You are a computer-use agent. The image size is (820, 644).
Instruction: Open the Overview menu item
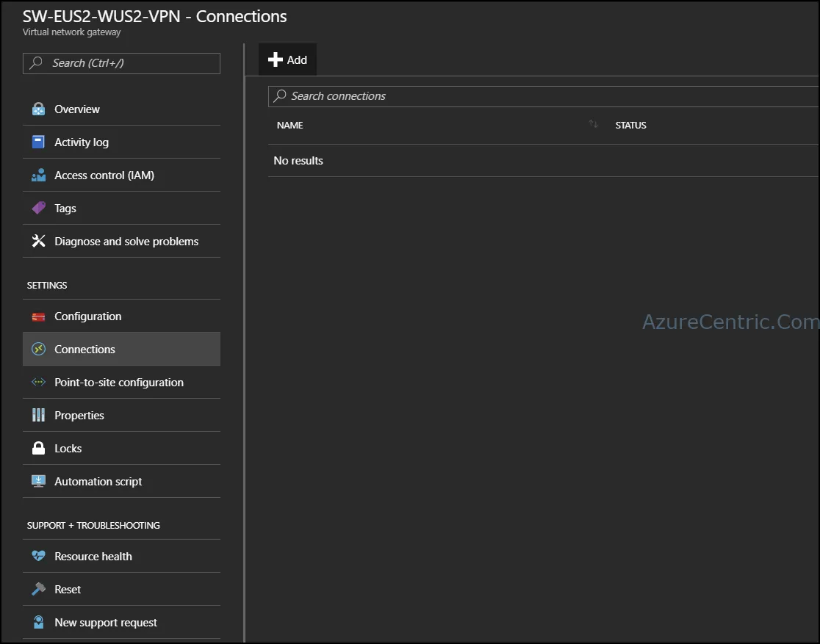click(x=121, y=109)
